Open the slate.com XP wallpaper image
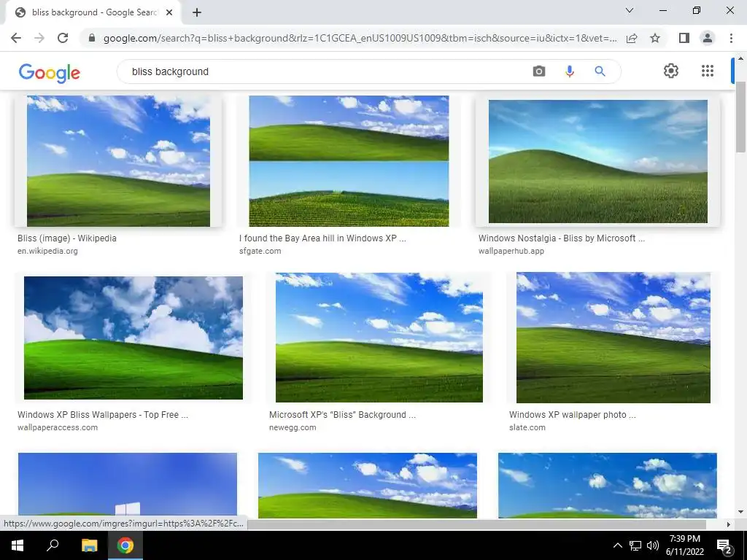The height and width of the screenshot is (560, 747). tap(613, 338)
